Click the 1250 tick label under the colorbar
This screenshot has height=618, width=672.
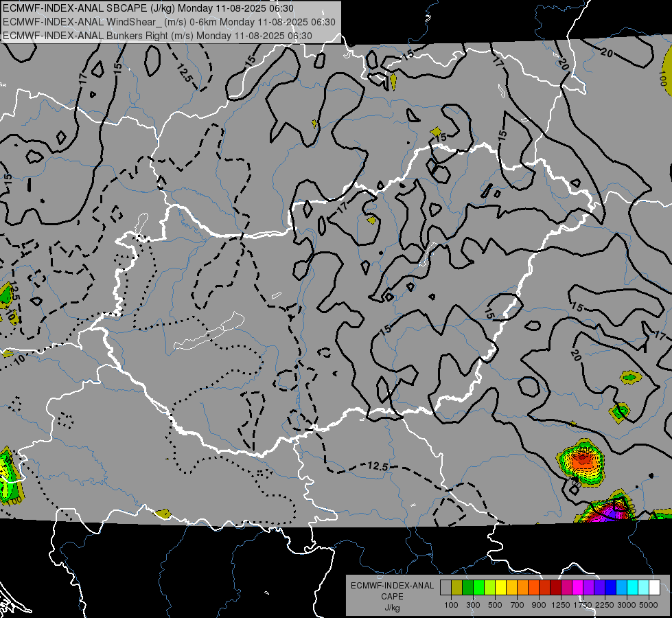tap(561, 605)
